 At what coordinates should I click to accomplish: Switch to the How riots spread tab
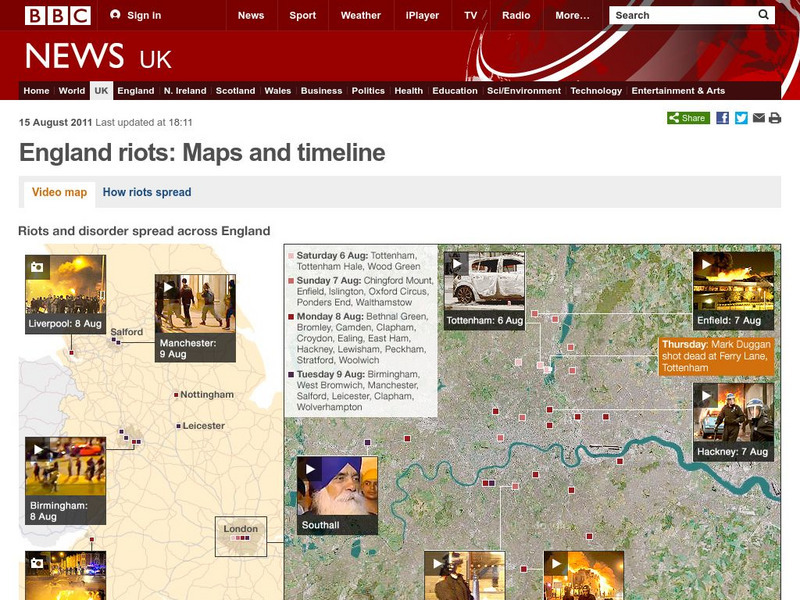(x=146, y=192)
